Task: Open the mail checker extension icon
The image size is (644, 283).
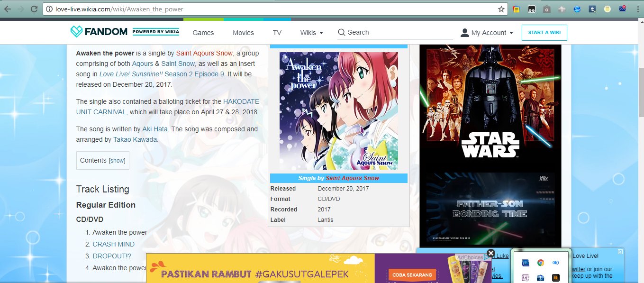Action: [x=622, y=9]
